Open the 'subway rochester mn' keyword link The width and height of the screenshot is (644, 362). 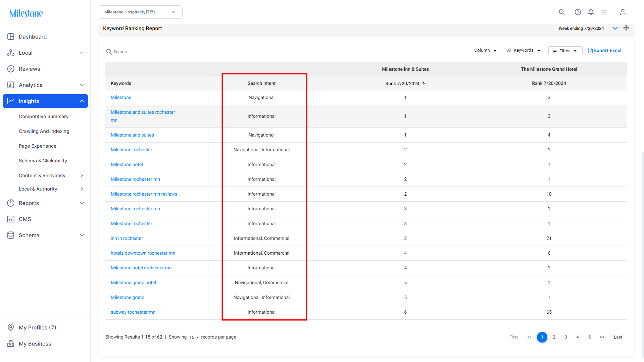133,312
